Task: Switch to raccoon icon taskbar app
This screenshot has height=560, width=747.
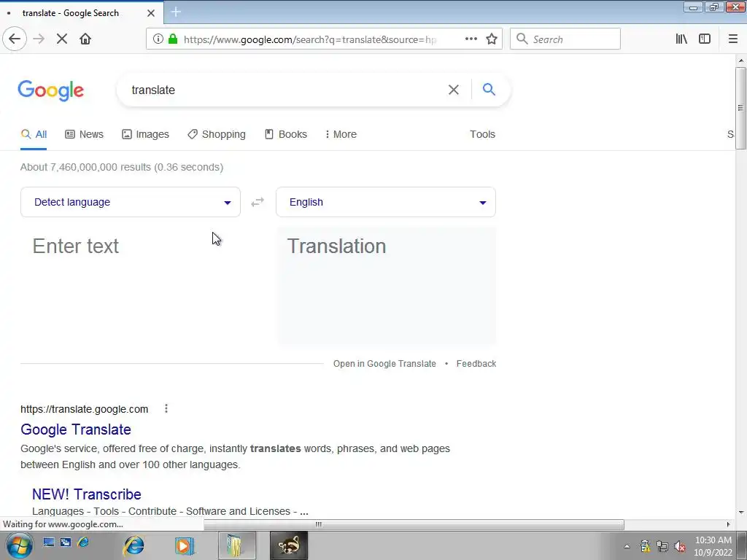Action: 289,545
